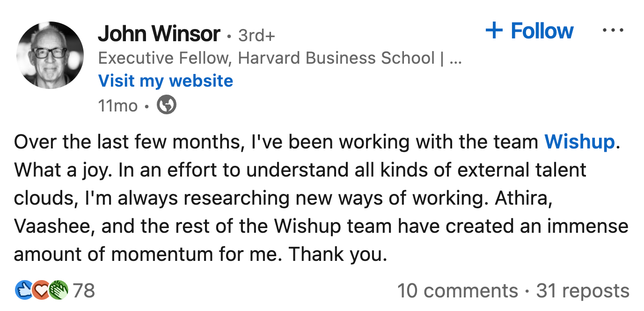Open the Wishup company mention link
The height and width of the screenshot is (311, 644).
click(x=579, y=141)
